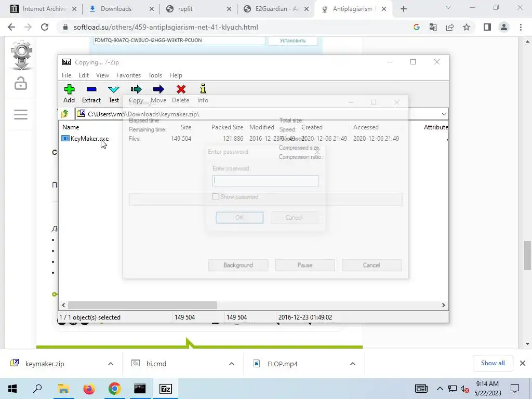Open the Chrome three-dot menu
The image size is (532, 399).
[521, 27]
